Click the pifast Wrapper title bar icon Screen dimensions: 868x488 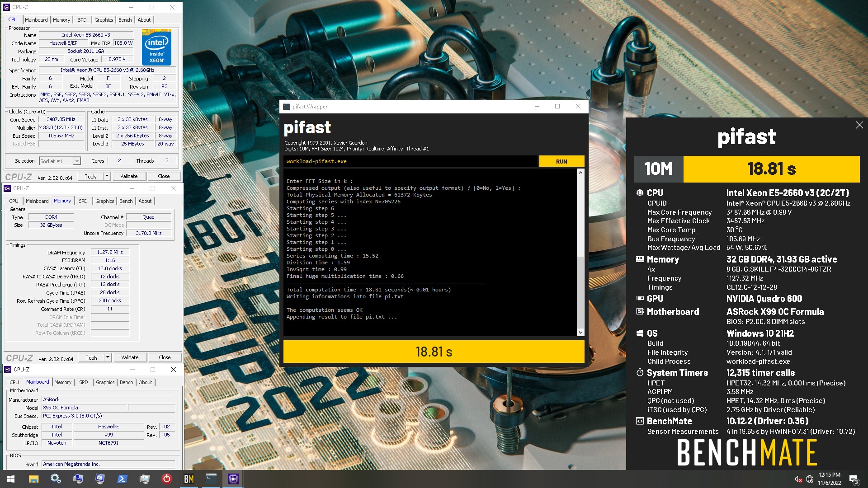[x=286, y=107]
